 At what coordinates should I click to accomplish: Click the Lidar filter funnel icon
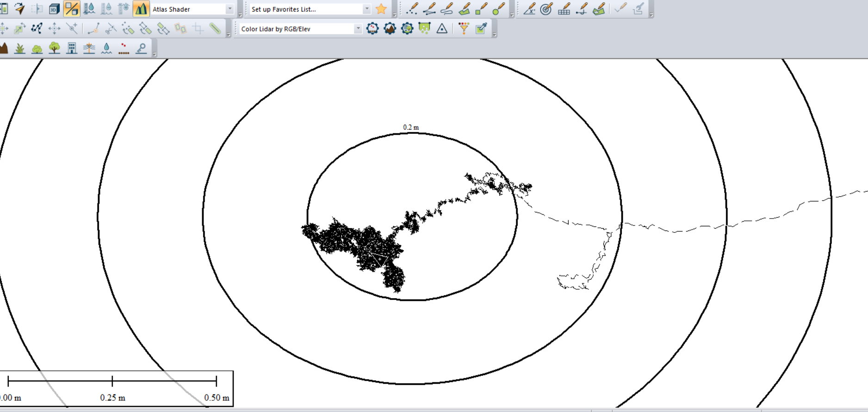pos(464,29)
